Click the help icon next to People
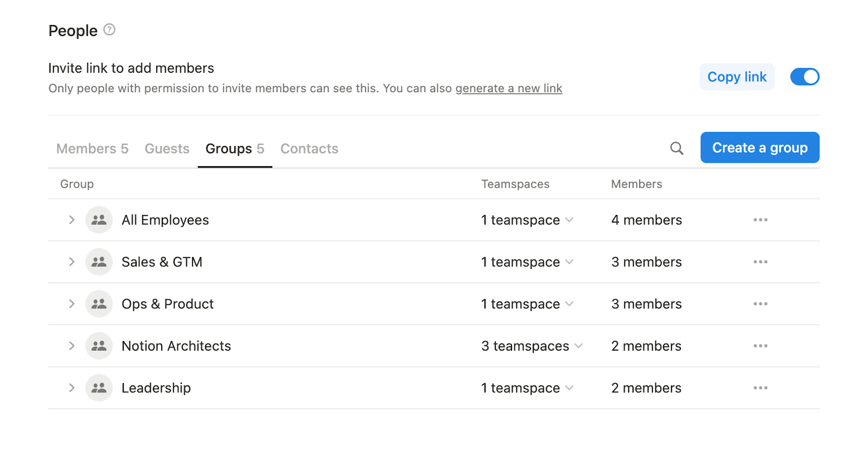868x463 pixels. 109,30
